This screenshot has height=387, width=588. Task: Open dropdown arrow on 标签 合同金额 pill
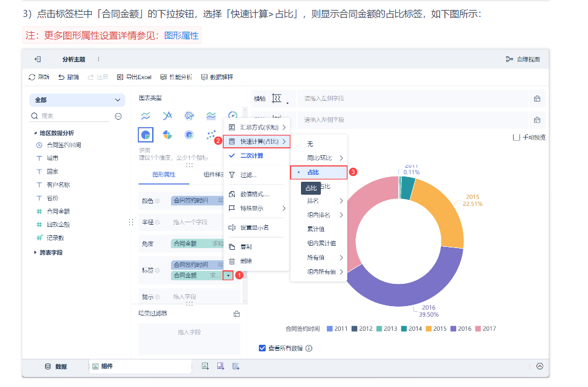tap(228, 276)
